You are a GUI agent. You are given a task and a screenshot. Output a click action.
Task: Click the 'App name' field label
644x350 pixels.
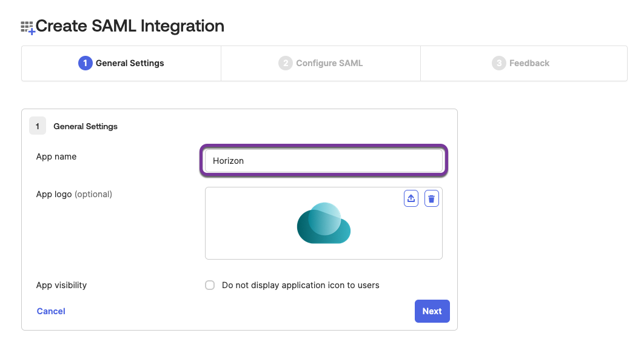point(56,156)
